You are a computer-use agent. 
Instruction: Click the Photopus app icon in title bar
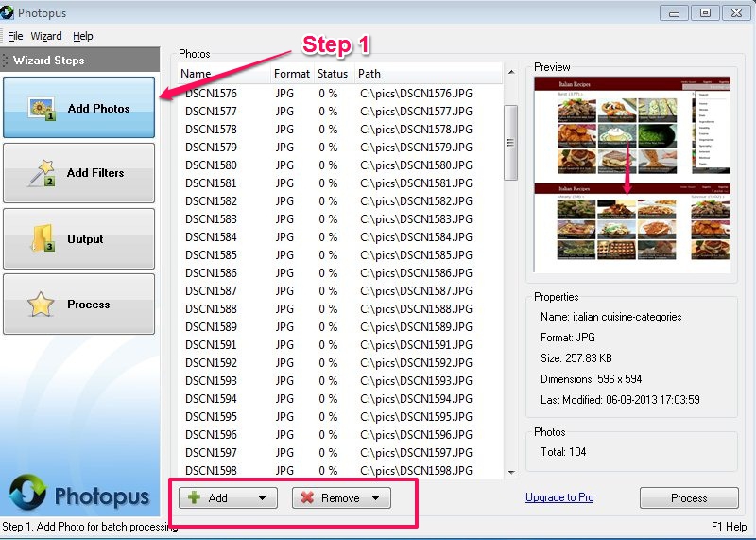click(x=7, y=12)
